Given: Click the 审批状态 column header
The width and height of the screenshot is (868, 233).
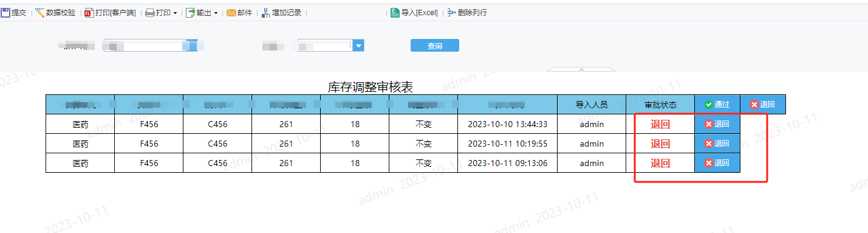Looking at the screenshot, I should point(660,105).
